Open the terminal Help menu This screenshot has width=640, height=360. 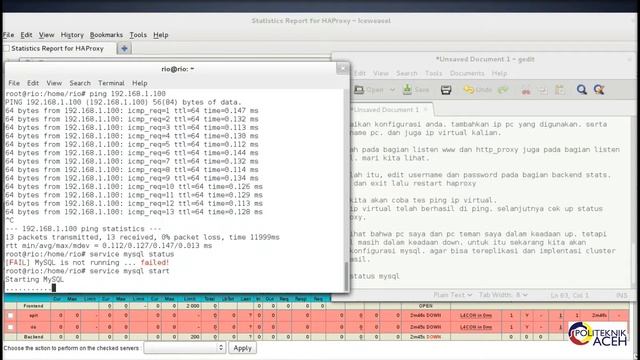140,83
